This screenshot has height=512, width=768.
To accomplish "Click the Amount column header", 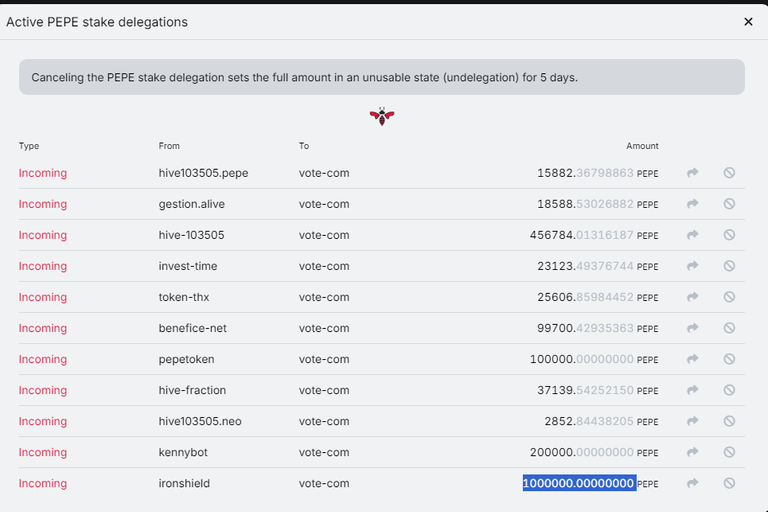I will (x=642, y=146).
